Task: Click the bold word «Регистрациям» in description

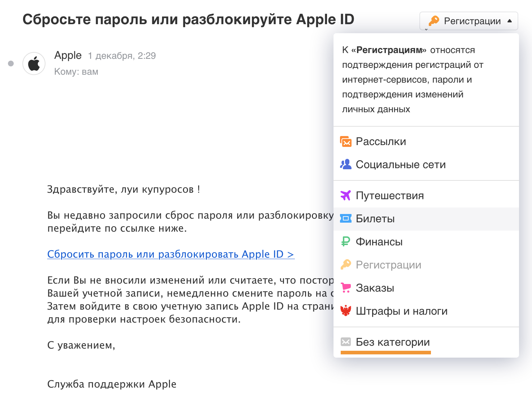Action: [x=389, y=50]
